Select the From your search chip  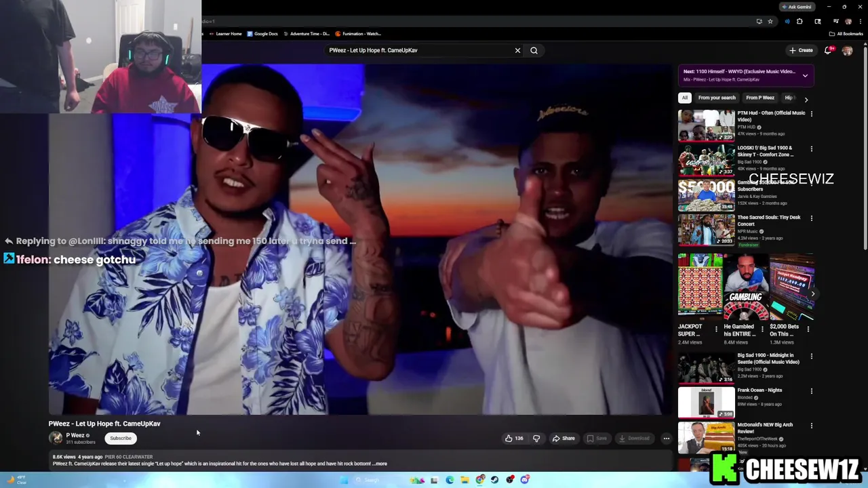pos(717,98)
